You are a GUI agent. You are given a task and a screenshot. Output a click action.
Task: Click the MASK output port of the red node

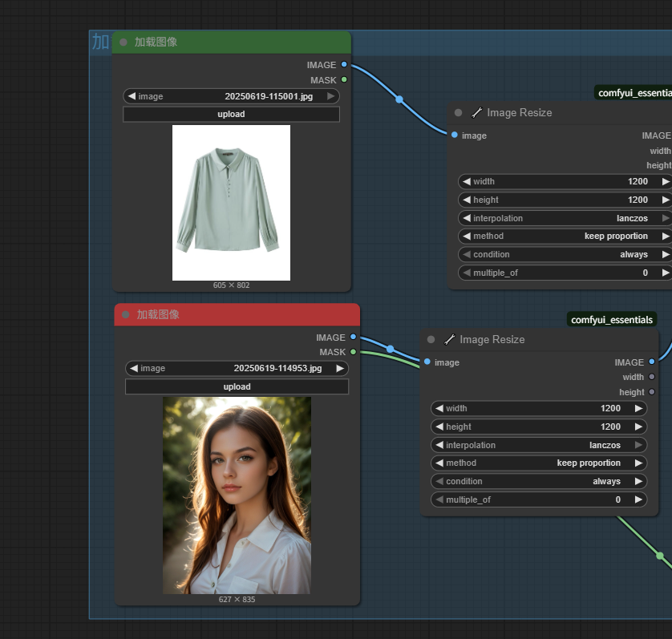pyautogui.click(x=353, y=352)
